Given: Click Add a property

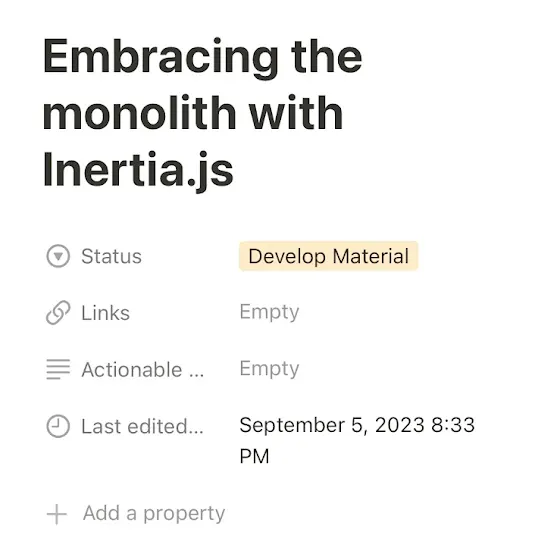Looking at the screenshot, I should point(154,514).
